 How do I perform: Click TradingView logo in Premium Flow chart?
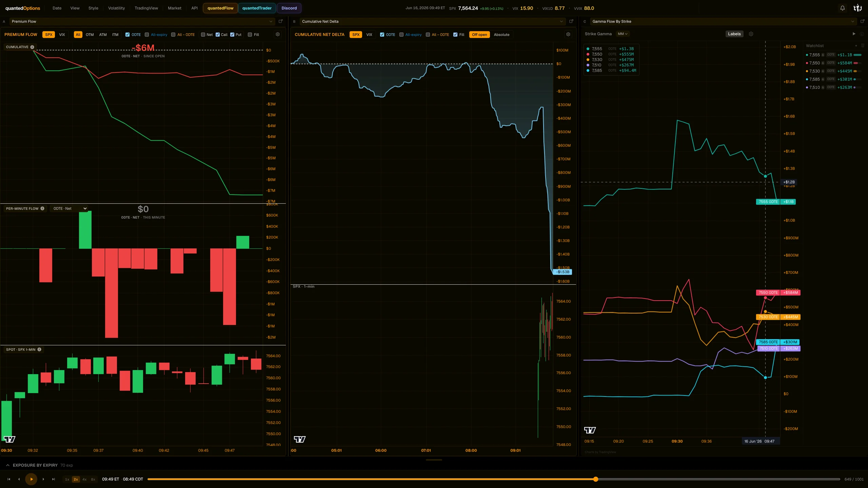pos(9,439)
